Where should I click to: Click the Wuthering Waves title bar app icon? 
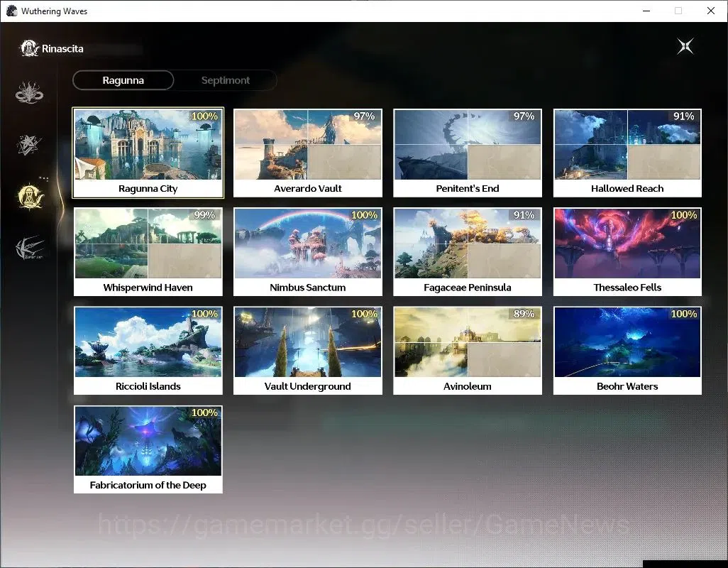[x=11, y=11]
